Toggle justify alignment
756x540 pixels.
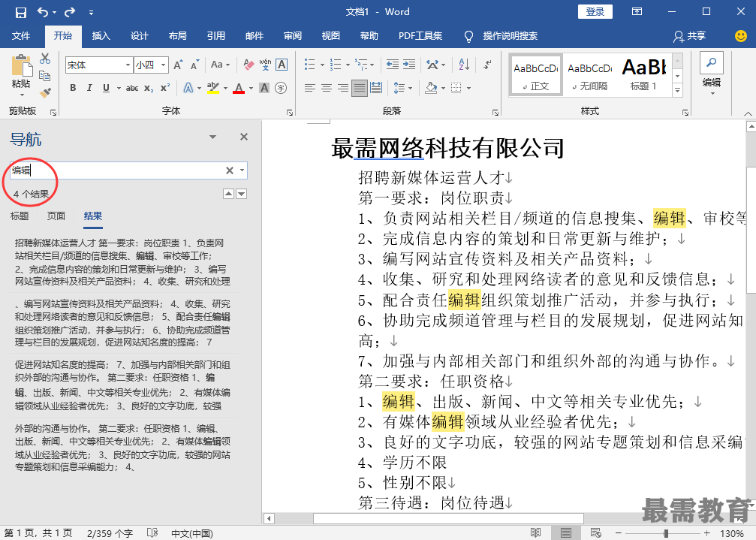point(359,88)
